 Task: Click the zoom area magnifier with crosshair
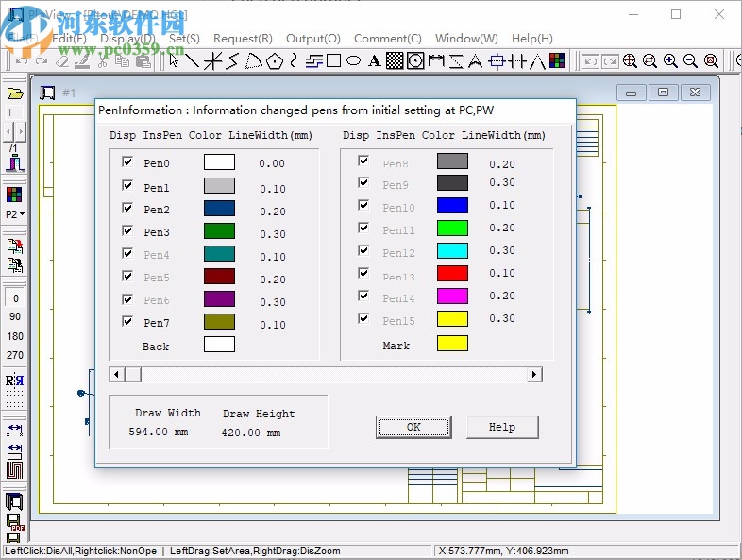click(630, 60)
